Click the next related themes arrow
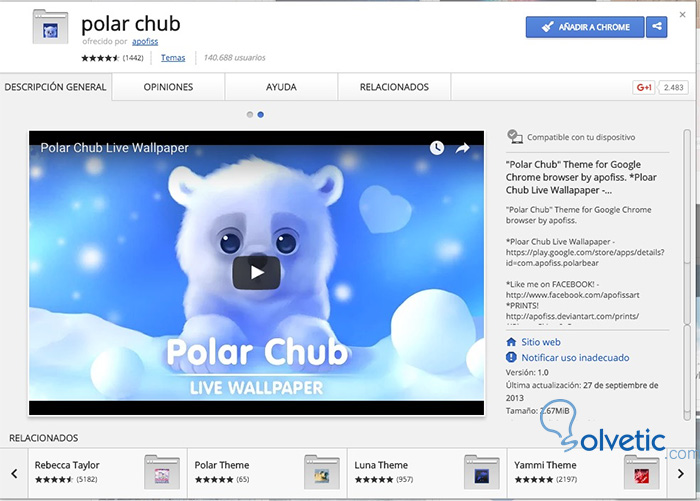The image size is (700, 501). [x=681, y=473]
